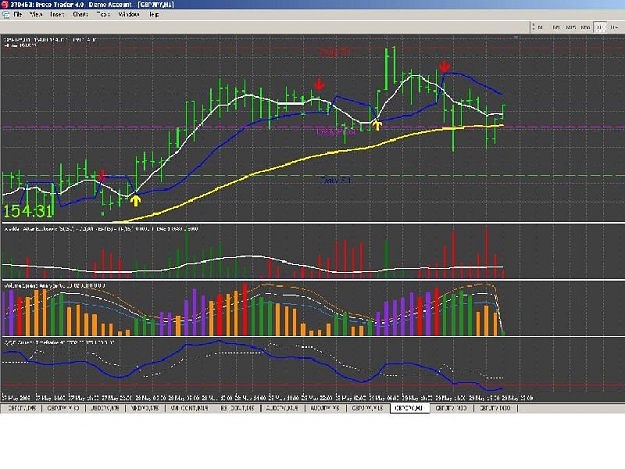
Task: Click the red and green volume histogram indicator title
Action: [x=100, y=229]
